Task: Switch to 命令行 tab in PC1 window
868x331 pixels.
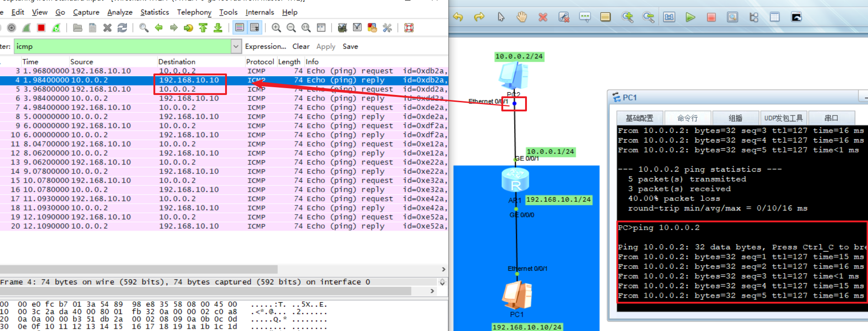Action: (687, 118)
